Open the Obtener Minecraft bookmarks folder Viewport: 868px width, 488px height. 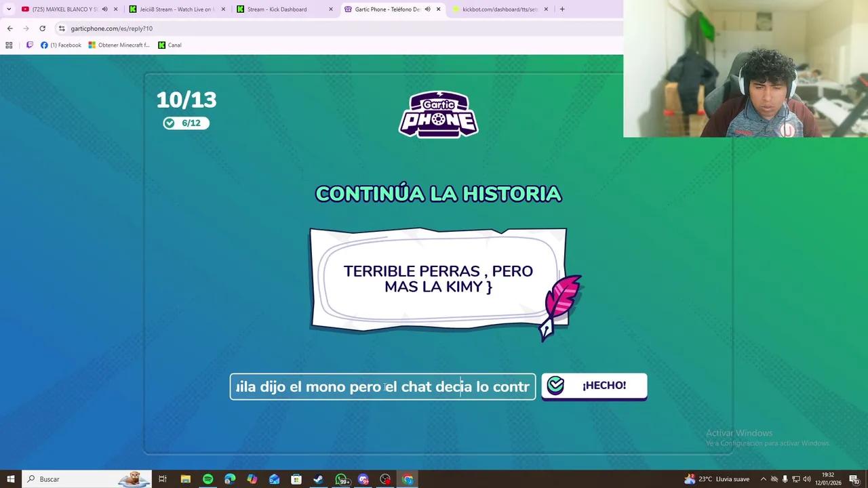[x=119, y=45]
